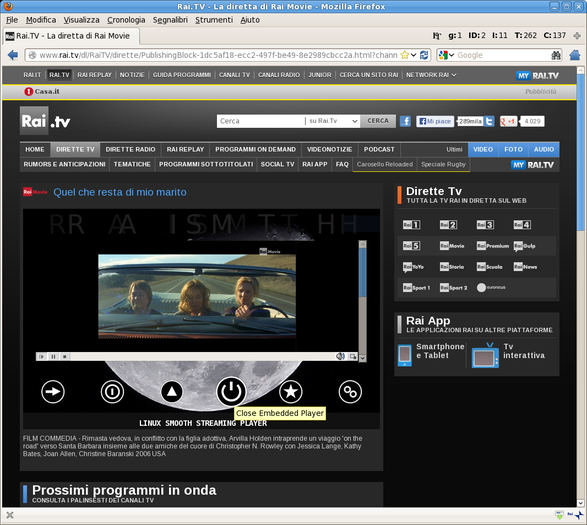Click the CERCA search button

point(378,121)
